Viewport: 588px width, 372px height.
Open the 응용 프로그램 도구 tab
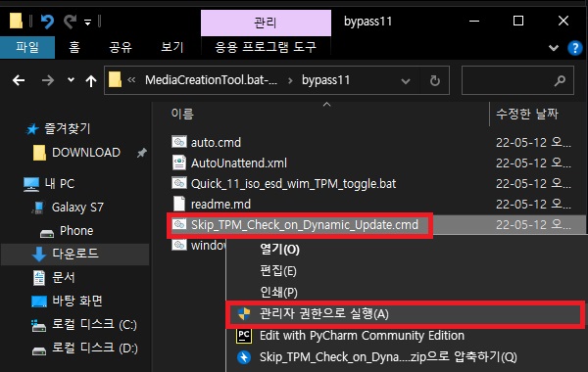click(x=266, y=47)
